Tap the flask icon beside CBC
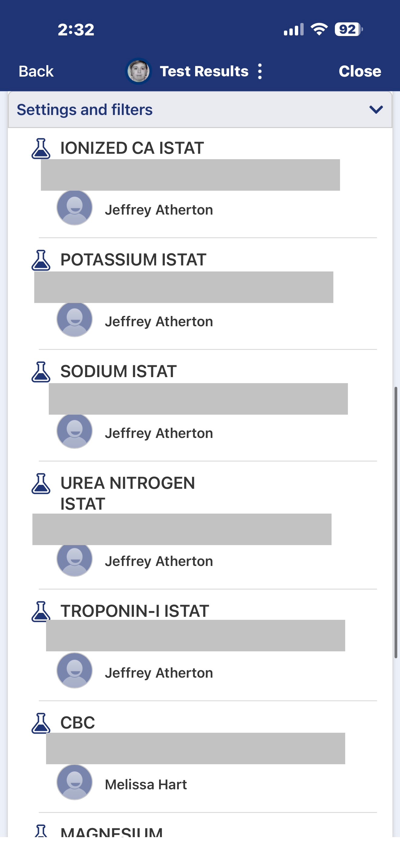Image resolution: width=400 pixels, height=868 pixels. [x=41, y=723]
